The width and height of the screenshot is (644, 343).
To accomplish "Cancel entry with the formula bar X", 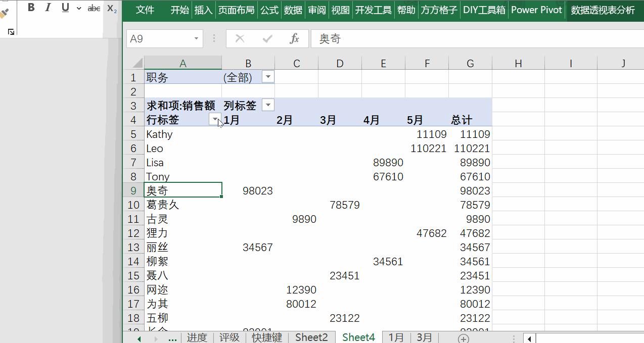I will pyautogui.click(x=239, y=38).
